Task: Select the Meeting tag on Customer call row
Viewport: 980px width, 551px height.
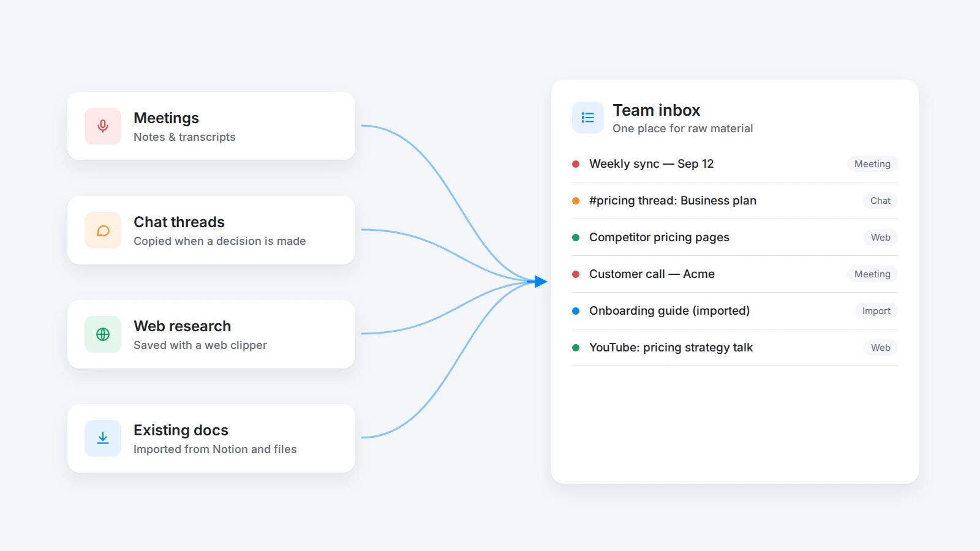Action: (872, 274)
